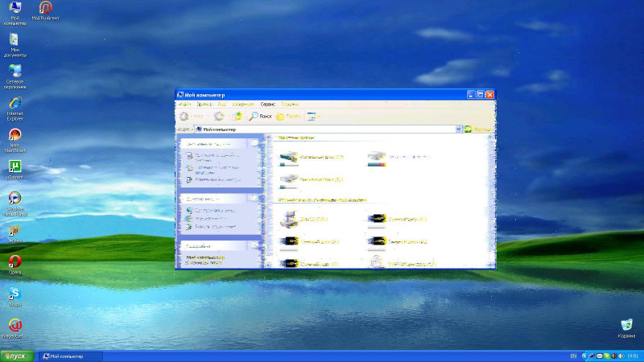Open the Избранное menu
Image resolution: width=644 pixels, height=362 pixels.
tap(243, 105)
